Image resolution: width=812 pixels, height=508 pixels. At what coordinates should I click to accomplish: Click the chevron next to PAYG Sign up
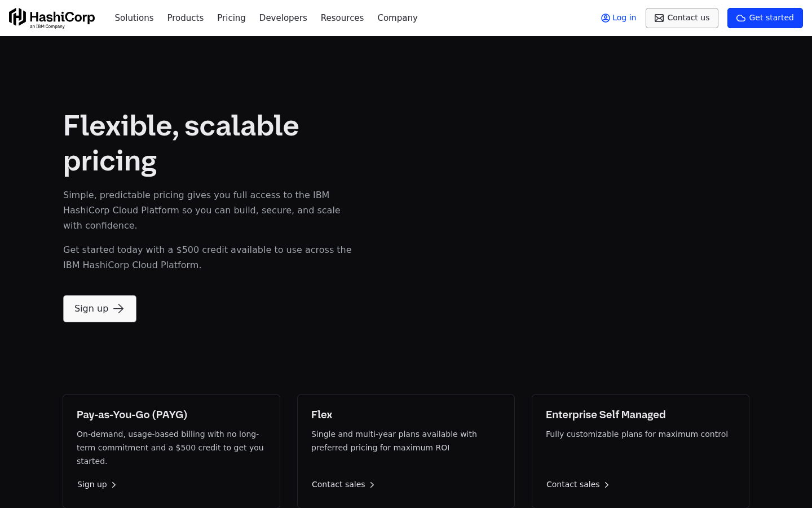coord(114,485)
